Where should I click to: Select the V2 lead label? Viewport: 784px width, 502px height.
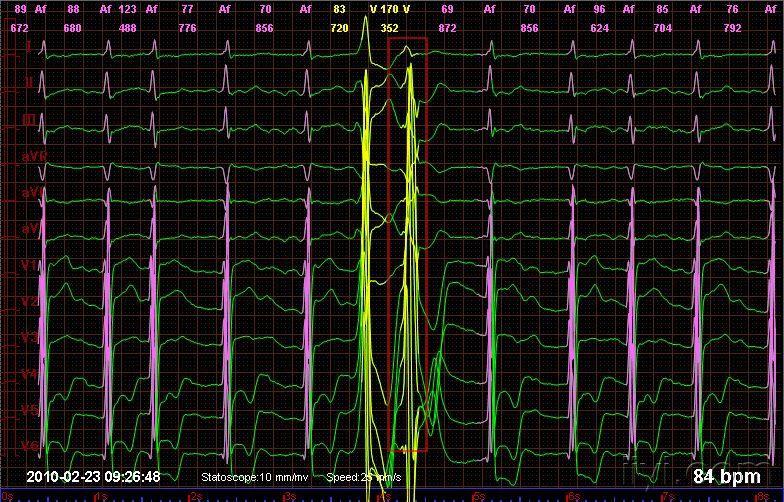coord(29,302)
